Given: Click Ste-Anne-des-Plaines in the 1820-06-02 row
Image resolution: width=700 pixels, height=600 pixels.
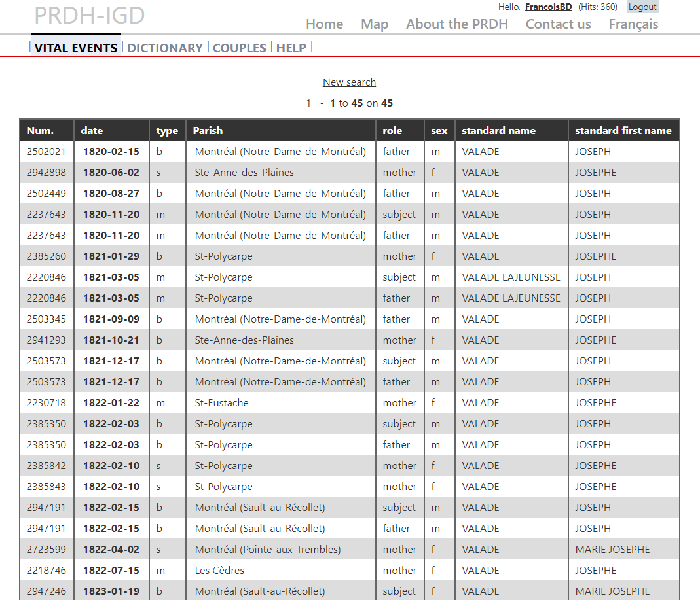Looking at the screenshot, I should coord(244,173).
